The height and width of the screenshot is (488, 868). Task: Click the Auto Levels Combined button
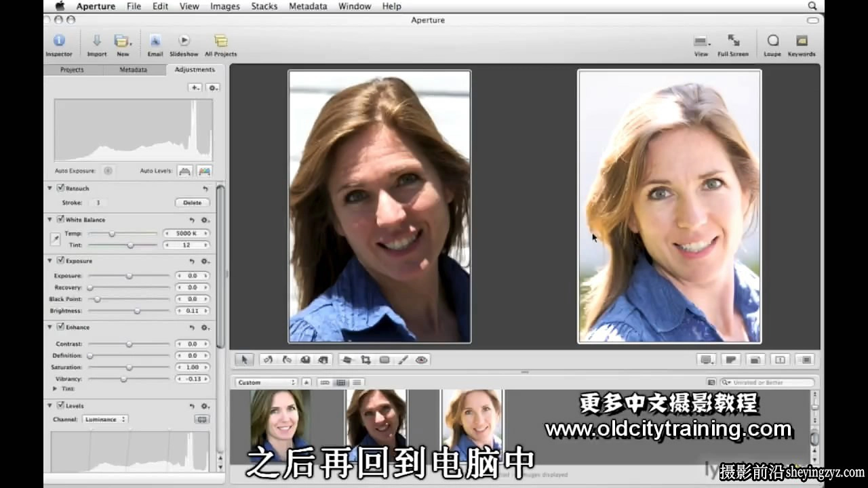(184, 171)
